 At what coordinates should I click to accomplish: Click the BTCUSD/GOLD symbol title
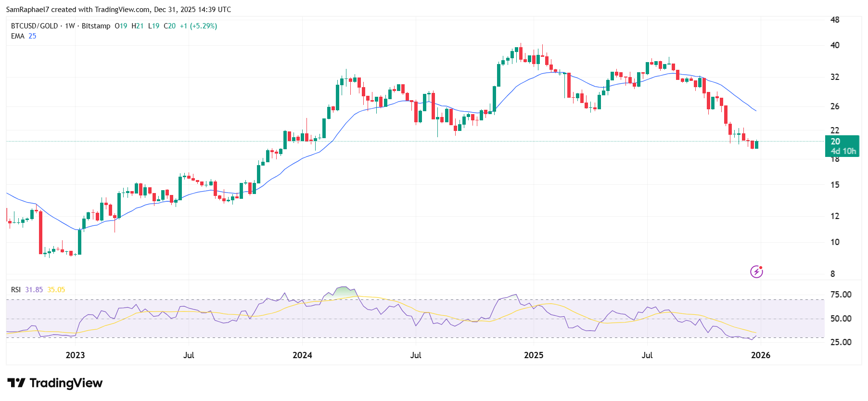pos(34,26)
